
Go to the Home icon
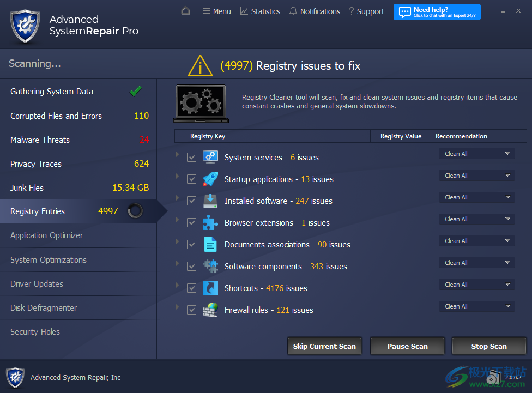(185, 11)
